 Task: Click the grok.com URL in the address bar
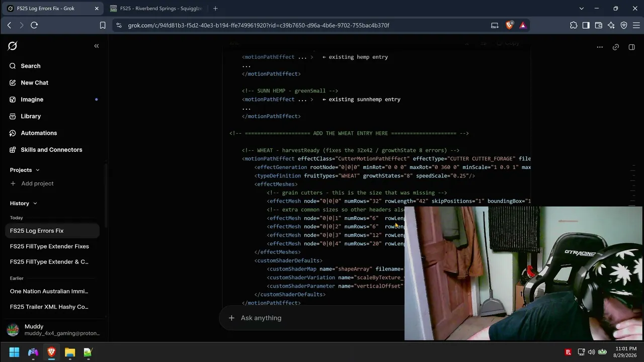pos(259,25)
